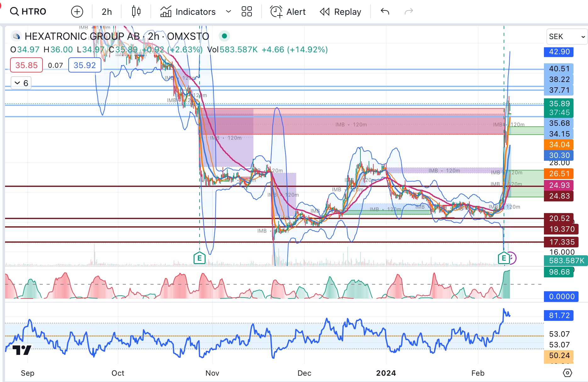Expand the favorite indicators chevron
This screenshot has height=382, width=588.
tap(229, 12)
